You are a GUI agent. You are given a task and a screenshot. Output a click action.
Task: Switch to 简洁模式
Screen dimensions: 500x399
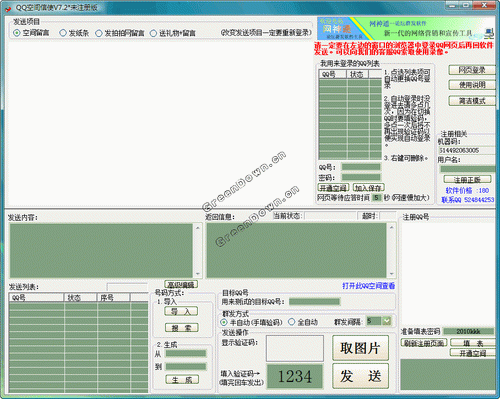point(472,101)
